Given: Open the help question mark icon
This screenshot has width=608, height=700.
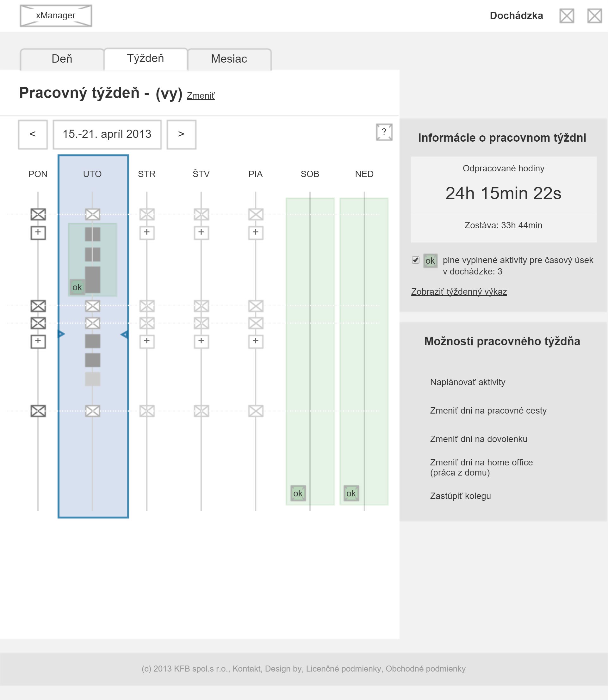Looking at the screenshot, I should coord(384,132).
